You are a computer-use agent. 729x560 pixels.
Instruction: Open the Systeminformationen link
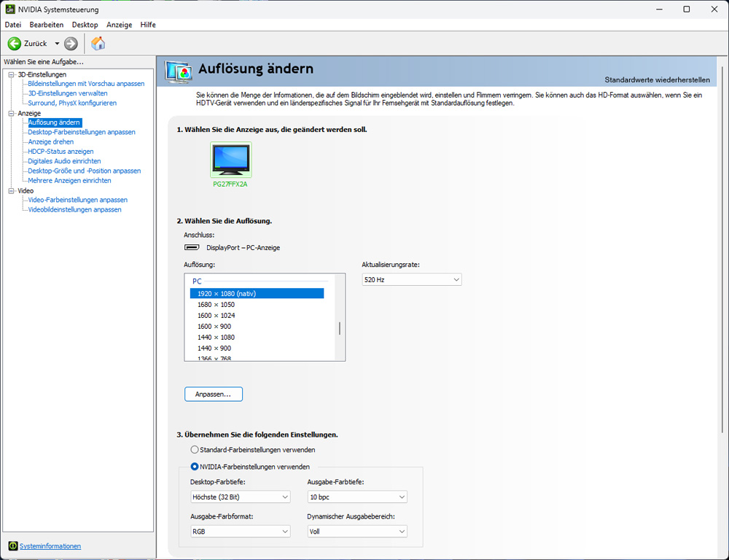click(x=50, y=546)
